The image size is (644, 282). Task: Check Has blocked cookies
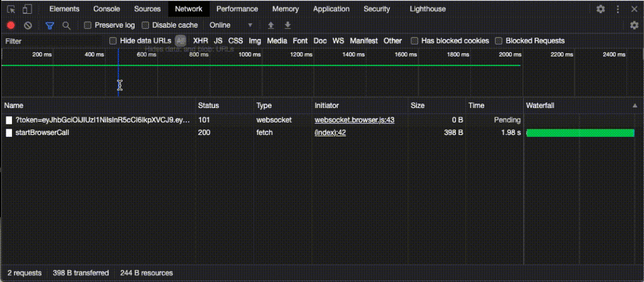click(x=415, y=41)
